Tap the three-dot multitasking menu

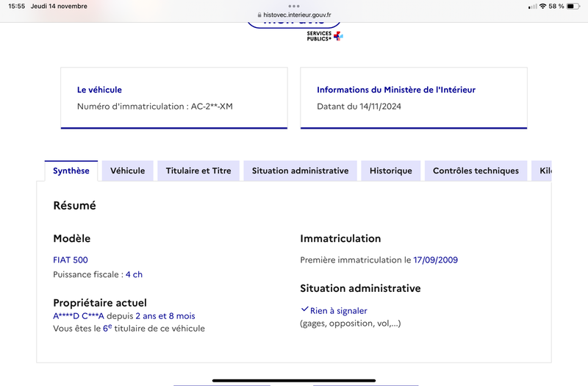[294, 6]
